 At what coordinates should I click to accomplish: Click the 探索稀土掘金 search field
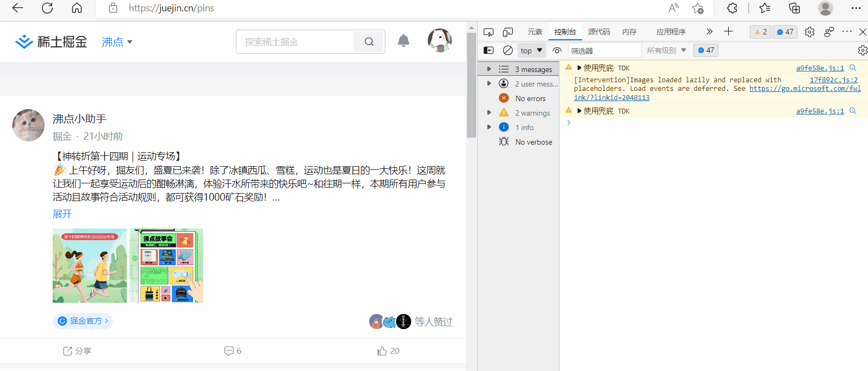295,41
